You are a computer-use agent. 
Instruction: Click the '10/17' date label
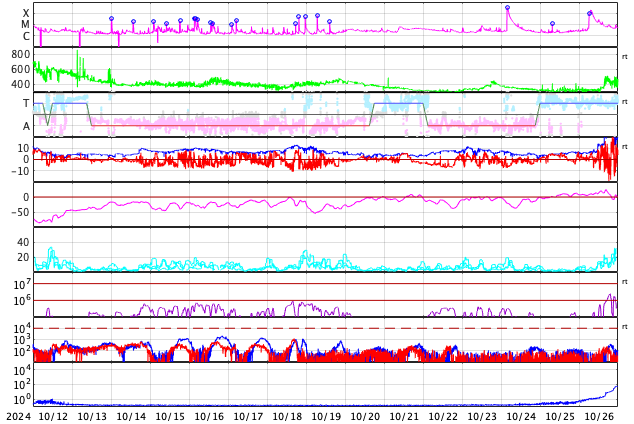pos(248,416)
